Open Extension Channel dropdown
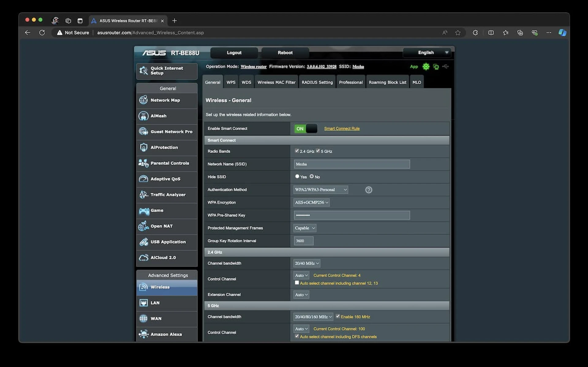 [x=301, y=295]
